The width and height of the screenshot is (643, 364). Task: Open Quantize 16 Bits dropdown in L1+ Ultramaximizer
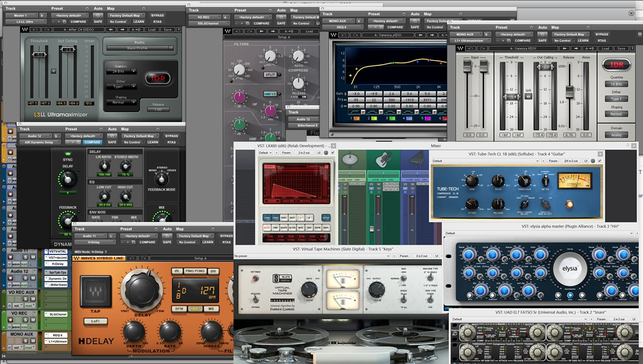[616, 84]
